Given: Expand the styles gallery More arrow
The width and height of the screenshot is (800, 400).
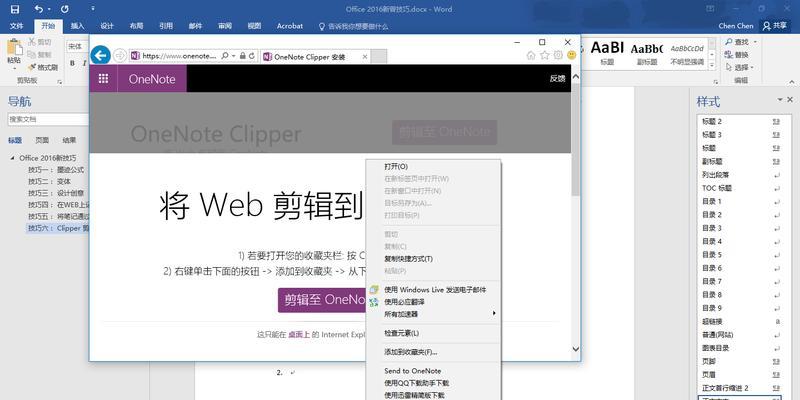Looking at the screenshot, I should [712, 67].
